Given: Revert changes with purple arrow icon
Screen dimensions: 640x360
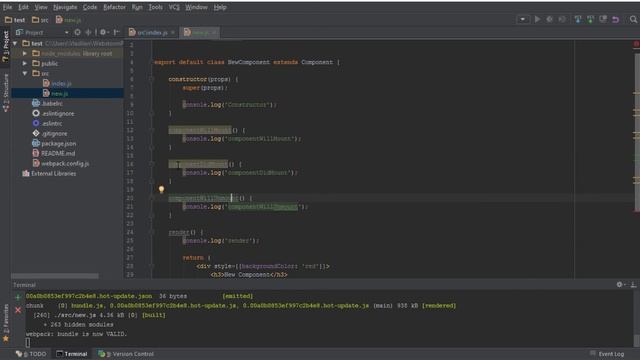Looking at the screenshot, I should pyautogui.click(x=616, y=19).
